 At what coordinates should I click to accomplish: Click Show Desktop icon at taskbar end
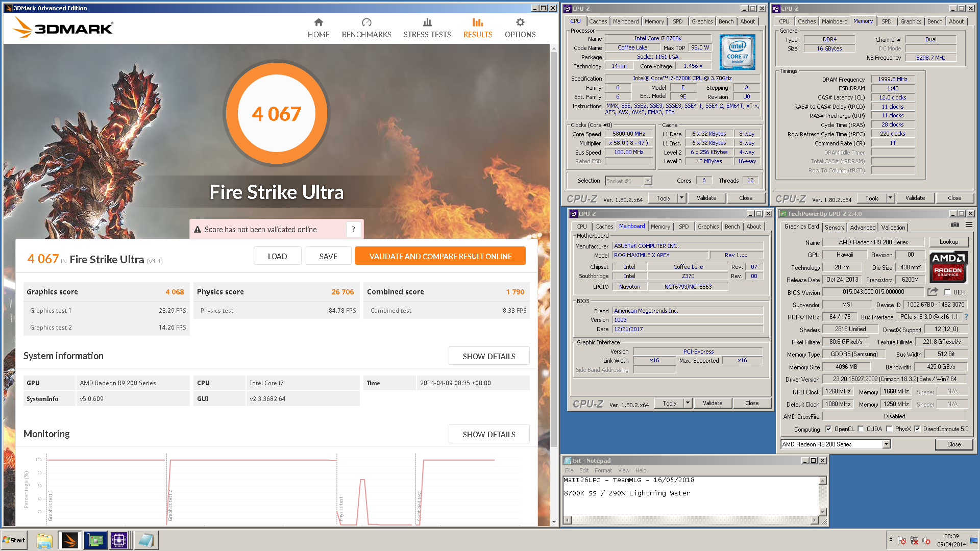974,540
